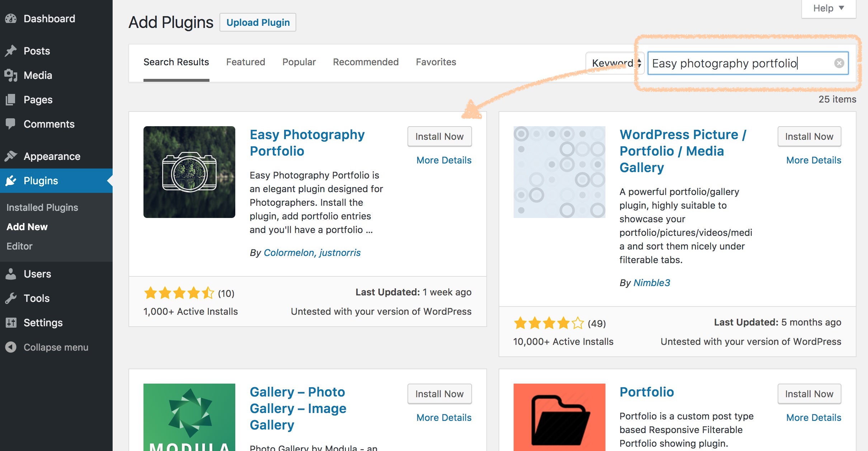The height and width of the screenshot is (451, 868).
Task: Open WordPress Picture / Portfolio / Media Gallery title
Action: pyautogui.click(x=683, y=151)
